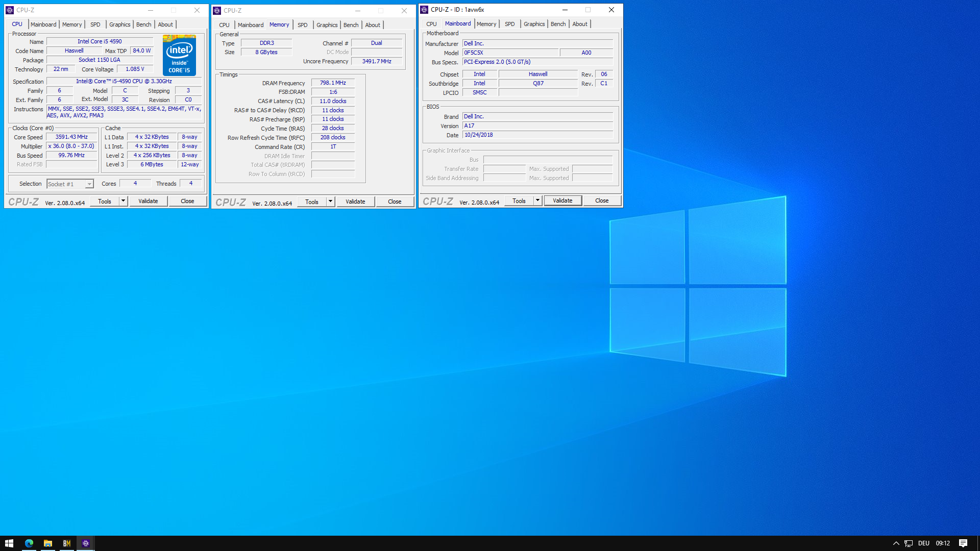Click the memory Type DDR3 field
The width and height of the screenshot is (980, 551).
click(x=266, y=43)
